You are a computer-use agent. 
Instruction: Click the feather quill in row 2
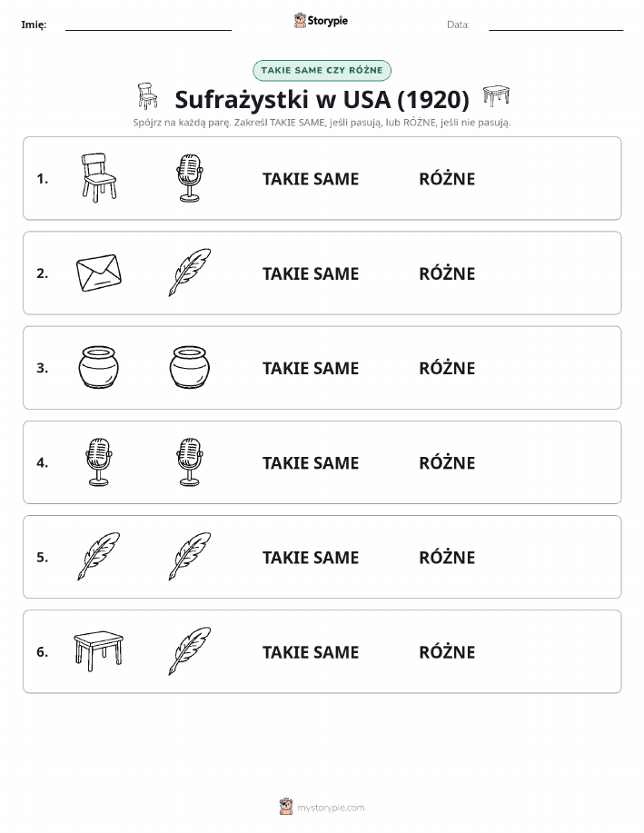point(190,273)
